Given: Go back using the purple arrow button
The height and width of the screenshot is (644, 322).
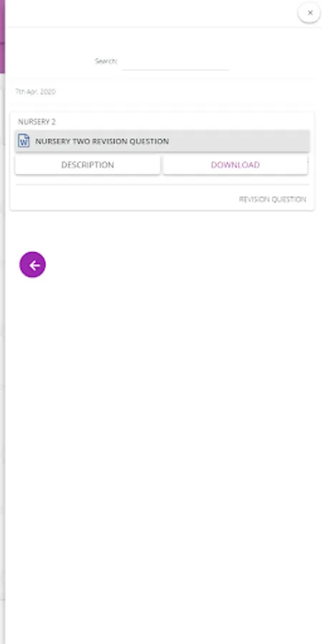Looking at the screenshot, I should click(x=32, y=265).
